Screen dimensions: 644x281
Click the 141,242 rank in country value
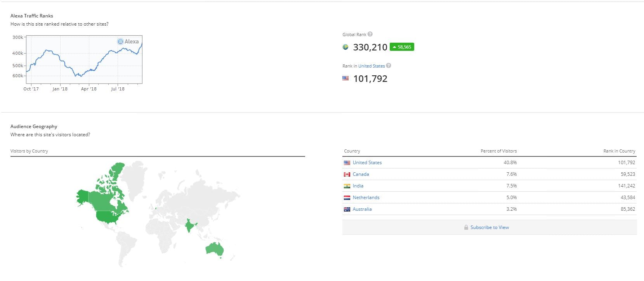tap(627, 186)
